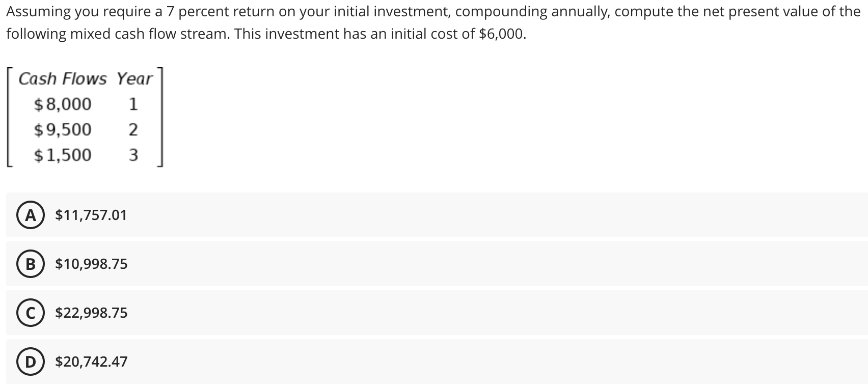Click the answer text $10,998.75
The width and height of the screenshot is (868, 388).
pyautogui.click(x=91, y=264)
